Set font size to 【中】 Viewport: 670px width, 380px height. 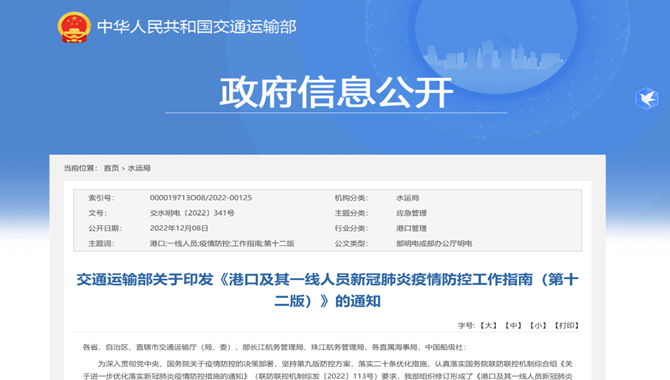click(513, 326)
